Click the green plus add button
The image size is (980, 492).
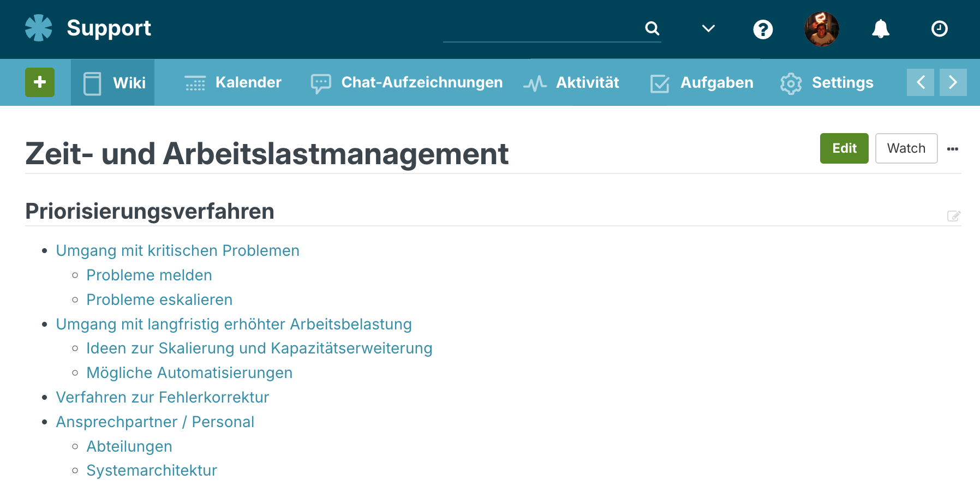pos(40,82)
